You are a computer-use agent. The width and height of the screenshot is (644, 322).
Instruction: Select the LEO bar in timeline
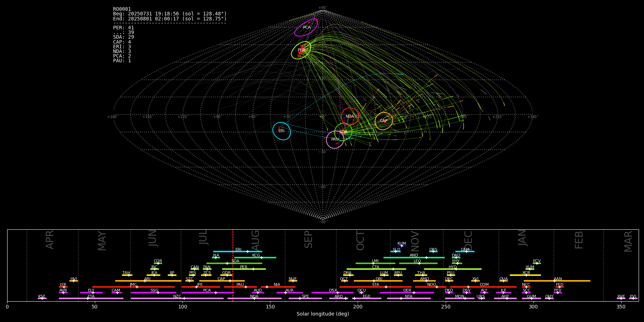point(418,263)
